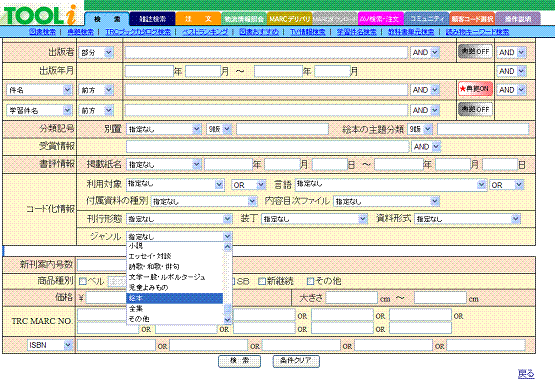Open the 図書おすすめ link
Image resolution: width=555 pixels, height=383 pixels.
[x=259, y=32]
